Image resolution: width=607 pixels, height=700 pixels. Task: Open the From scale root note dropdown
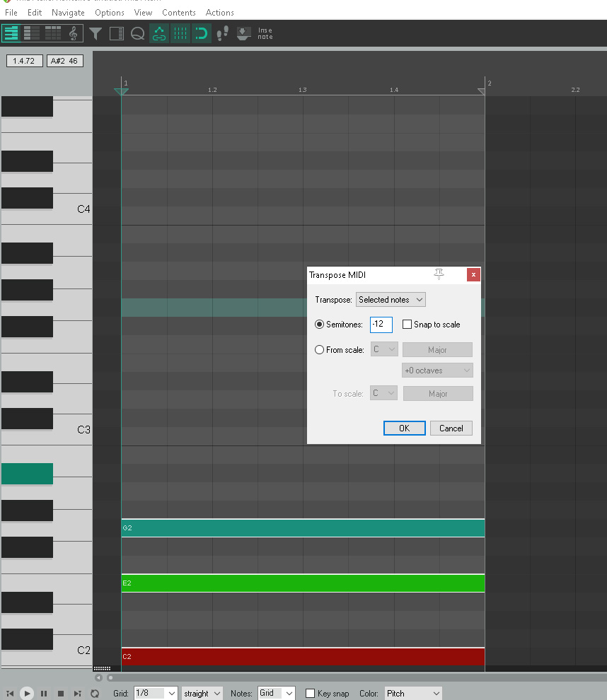tap(384, 349)
